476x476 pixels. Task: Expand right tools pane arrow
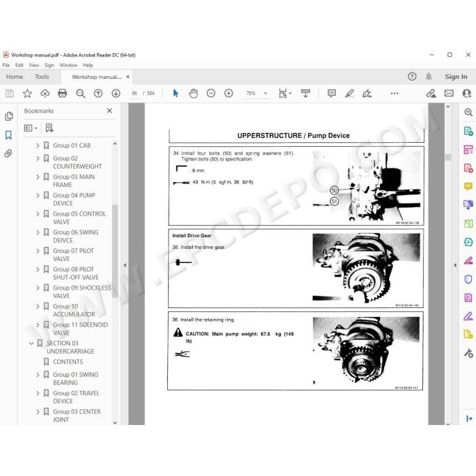(455, 265)
